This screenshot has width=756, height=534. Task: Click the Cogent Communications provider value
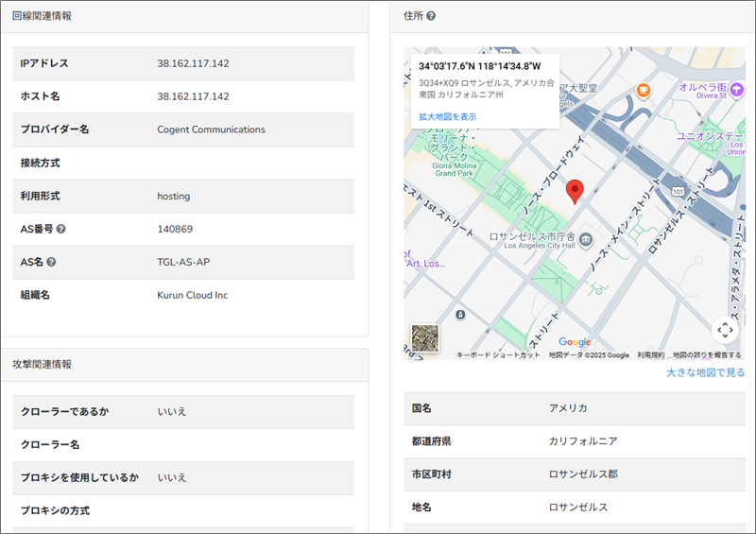(211, 129)
